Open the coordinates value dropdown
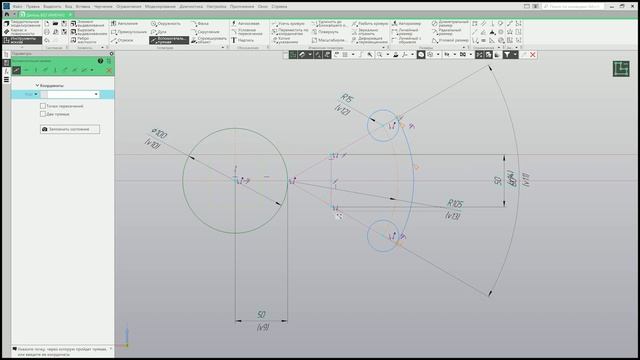The image size is (640, 360). [x=96, y=94]
